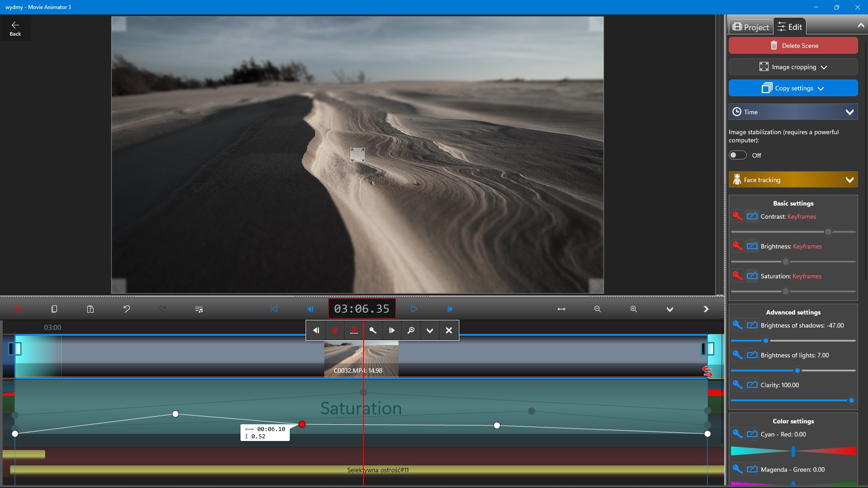Toggle the checkbox next to Contrast keyframes
The height and width of the screenshot is (488, 868).
pos(753,216)
